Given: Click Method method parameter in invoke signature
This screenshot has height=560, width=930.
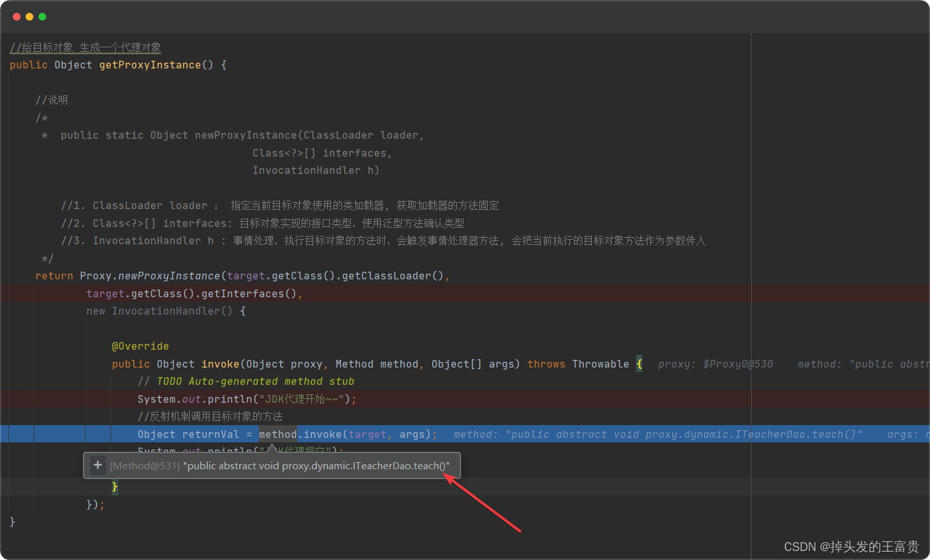Looking at the screenshot, I should click(x=377, y=364).
